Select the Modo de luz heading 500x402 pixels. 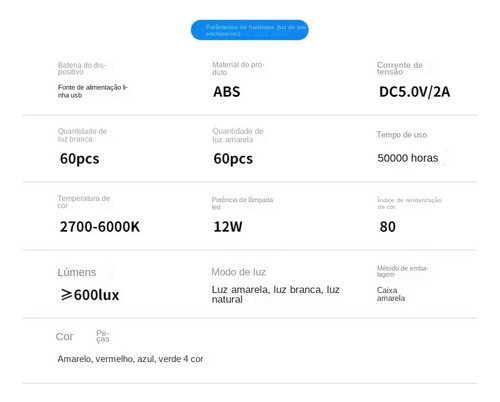coord(238,272)
